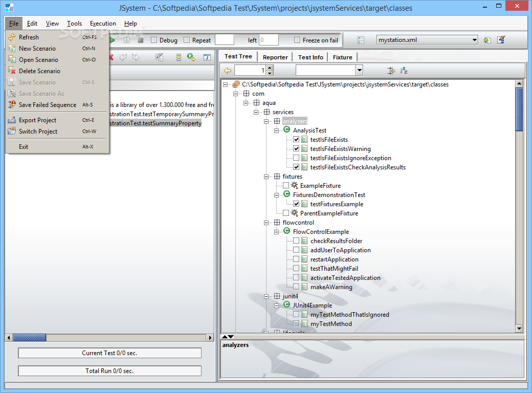Click the filter arrows icon in Test Tree toolbar
The image size is (532, 393).
coord(391,71)
